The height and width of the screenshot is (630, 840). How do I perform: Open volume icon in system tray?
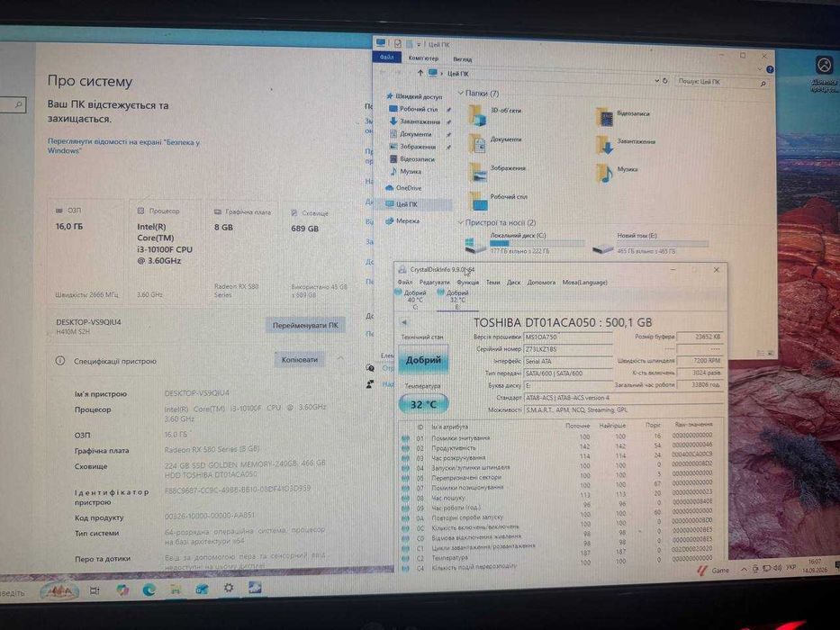(777, 568)
